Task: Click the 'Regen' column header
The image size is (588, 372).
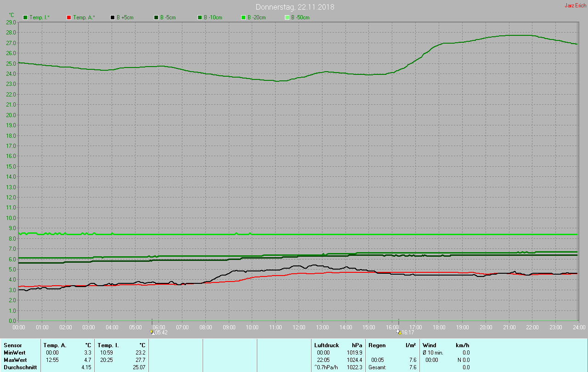Action: click(x=377, y=345)
